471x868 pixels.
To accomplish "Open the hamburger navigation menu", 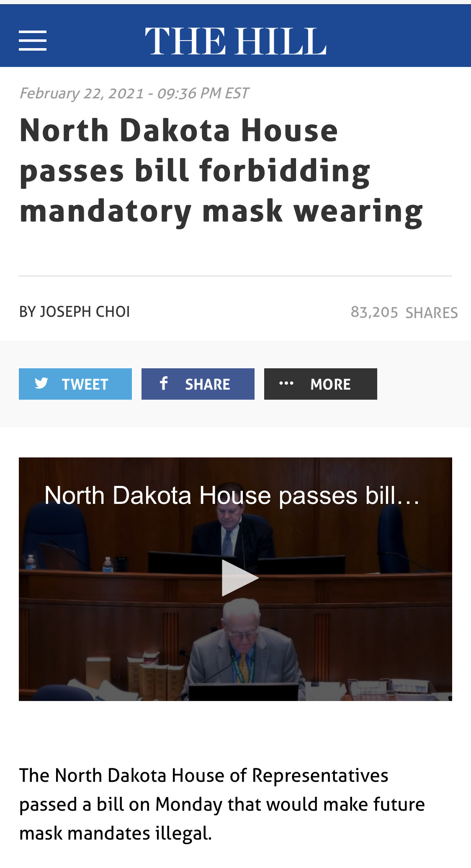I will coord(33,41).
